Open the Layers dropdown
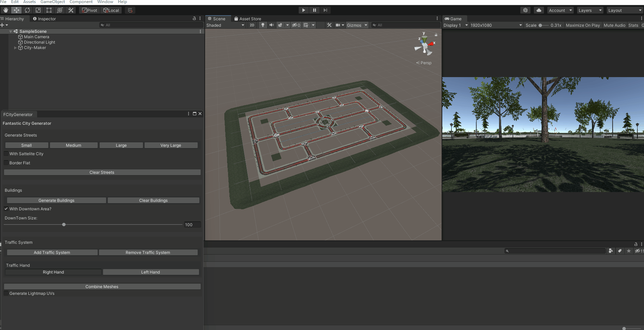 (589, 10)
